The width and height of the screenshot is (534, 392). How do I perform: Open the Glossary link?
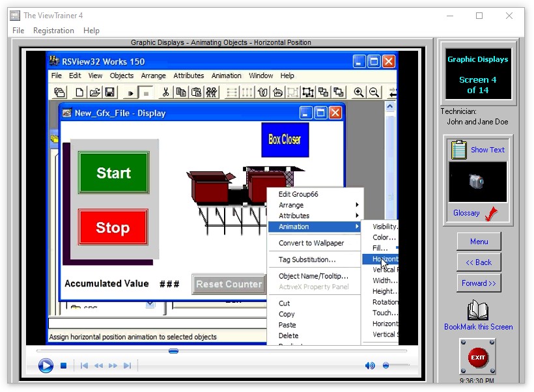click(466, 213)
